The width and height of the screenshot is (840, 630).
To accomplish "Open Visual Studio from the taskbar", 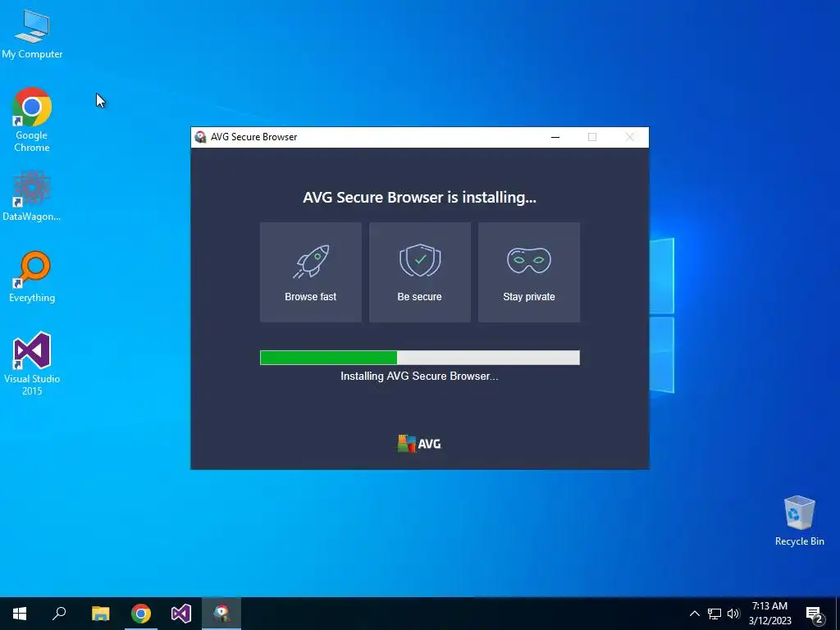I will pos(181,614).
